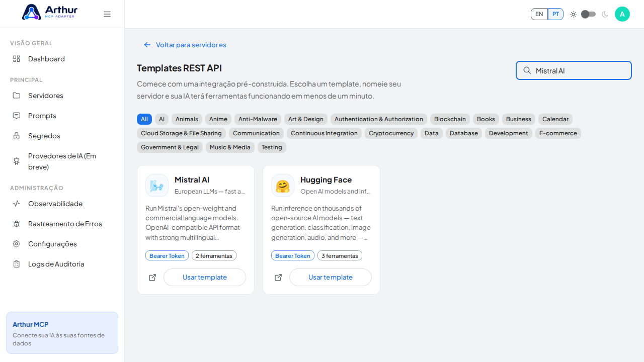Filter templates by Blockchain category
Image resolution: width=644 pixels, height=362 pixels.
450,119
